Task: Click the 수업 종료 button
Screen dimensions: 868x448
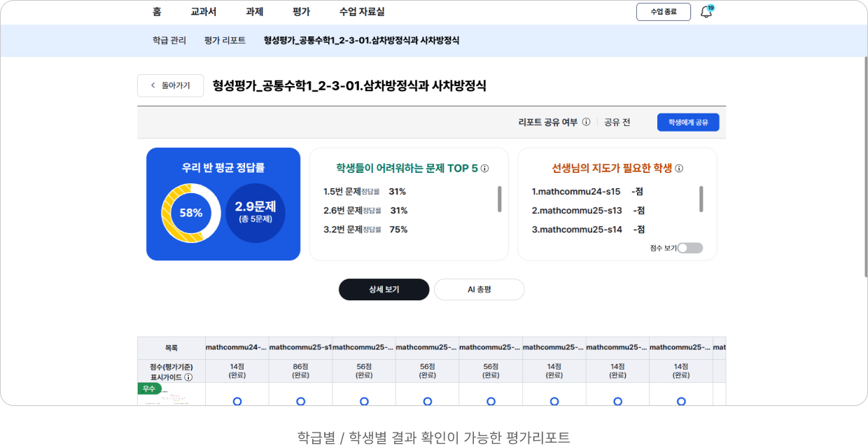Action: coord(664,12)
